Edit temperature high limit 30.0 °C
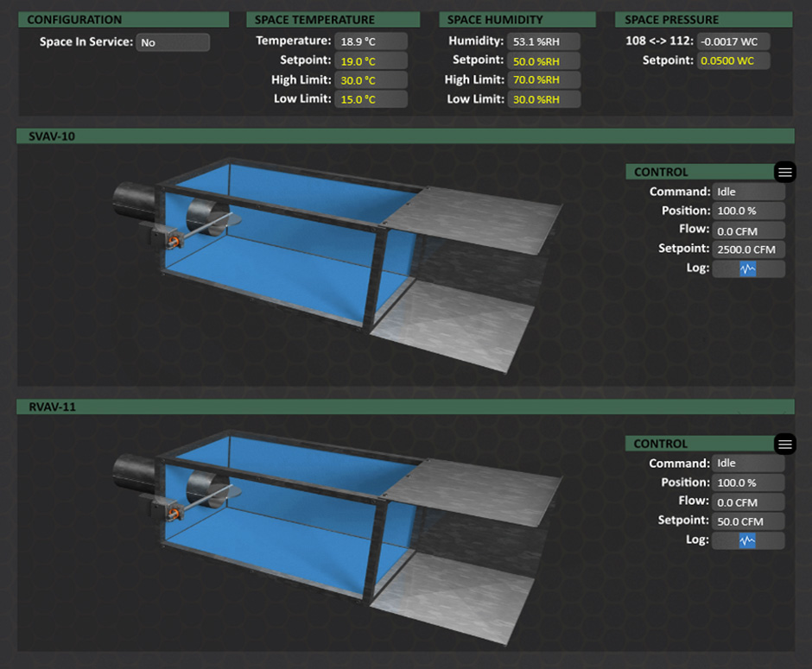Viewport: 812px width, 669px height. (371, 80)
